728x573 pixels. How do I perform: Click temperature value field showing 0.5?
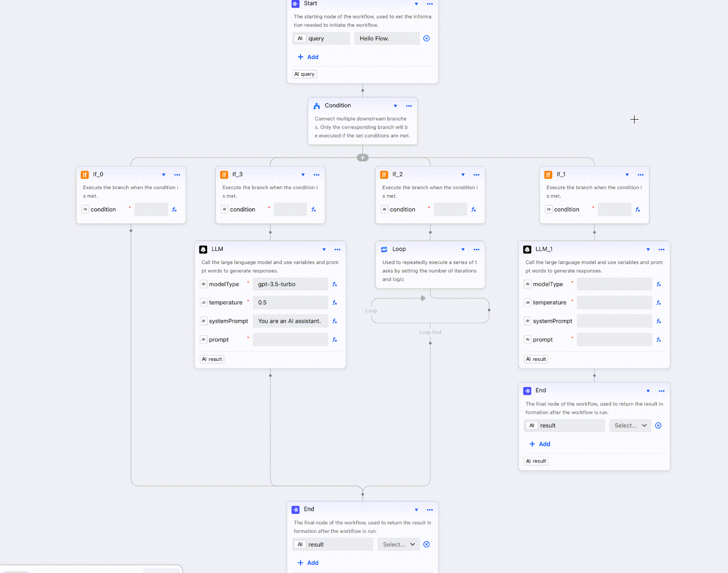(x=290, y=303)
